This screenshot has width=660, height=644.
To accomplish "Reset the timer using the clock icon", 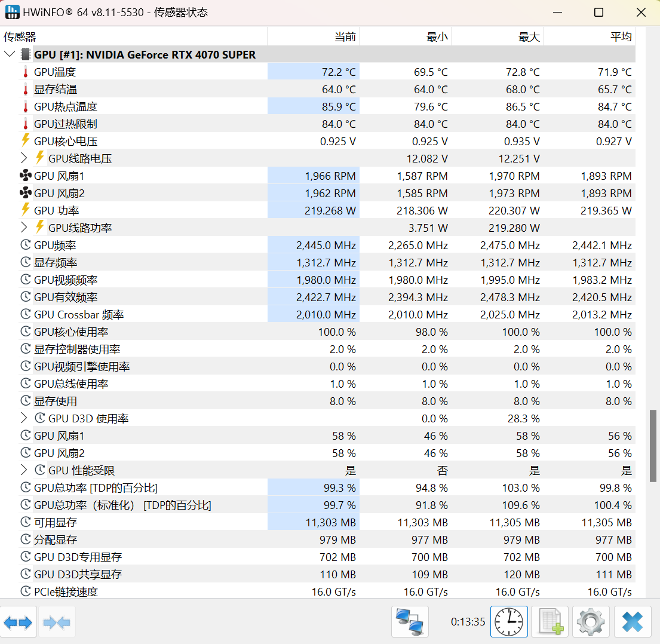I will [509, 621].
